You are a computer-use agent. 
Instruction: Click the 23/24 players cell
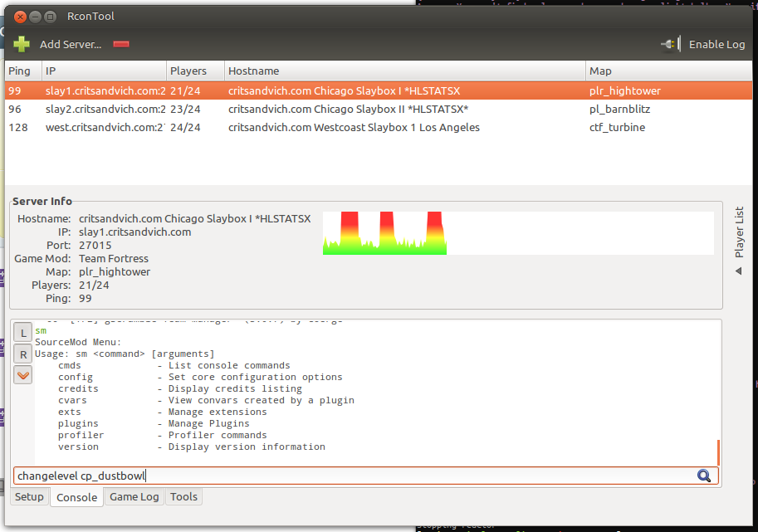coord(185,110)
